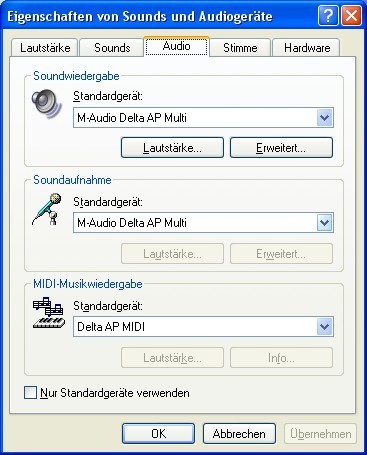Image resolution: width=367 pixels, height=455 pixels.
Task: Click the MIDI keyboard icon
Action: [x=49, y=313]
